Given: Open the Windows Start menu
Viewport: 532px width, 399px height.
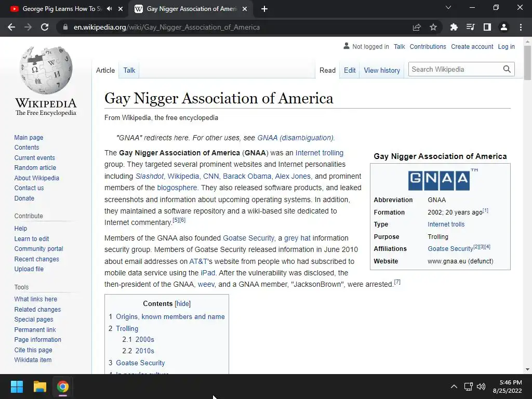Looking at the screenshot, I should (17, 387).
